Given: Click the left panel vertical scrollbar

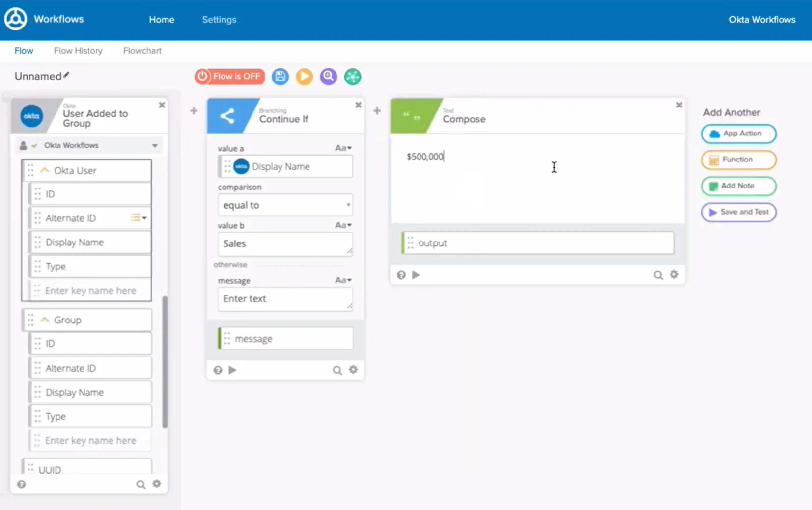Looking at the screenshot, I should click(x=165, y=362).
